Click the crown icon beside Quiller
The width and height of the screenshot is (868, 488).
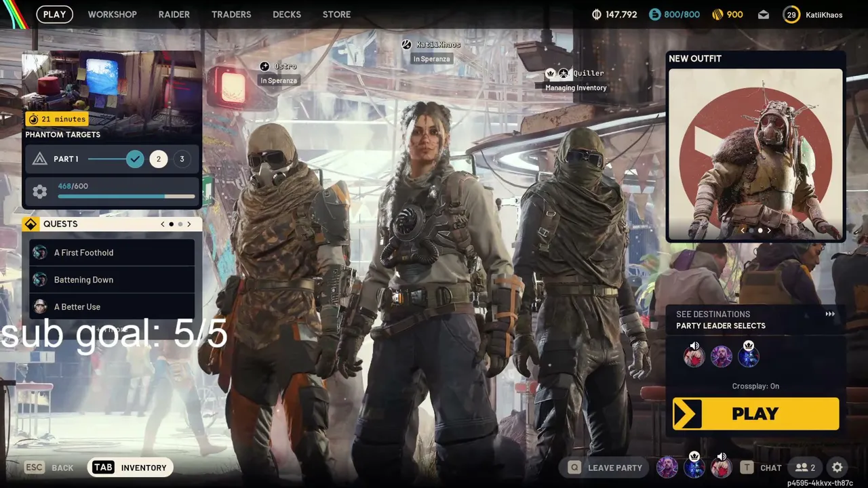coord(551,73)
